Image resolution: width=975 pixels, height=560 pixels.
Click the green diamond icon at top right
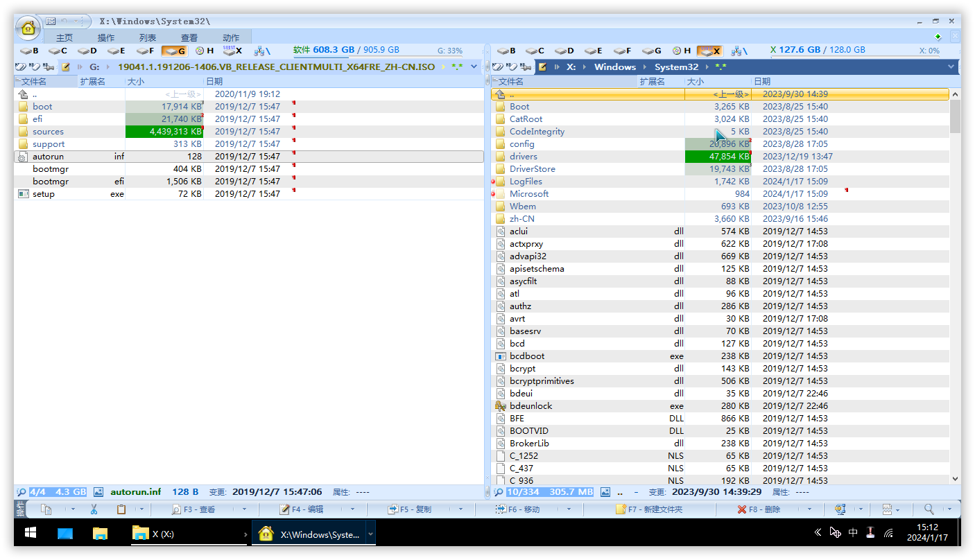pos(938,37)
